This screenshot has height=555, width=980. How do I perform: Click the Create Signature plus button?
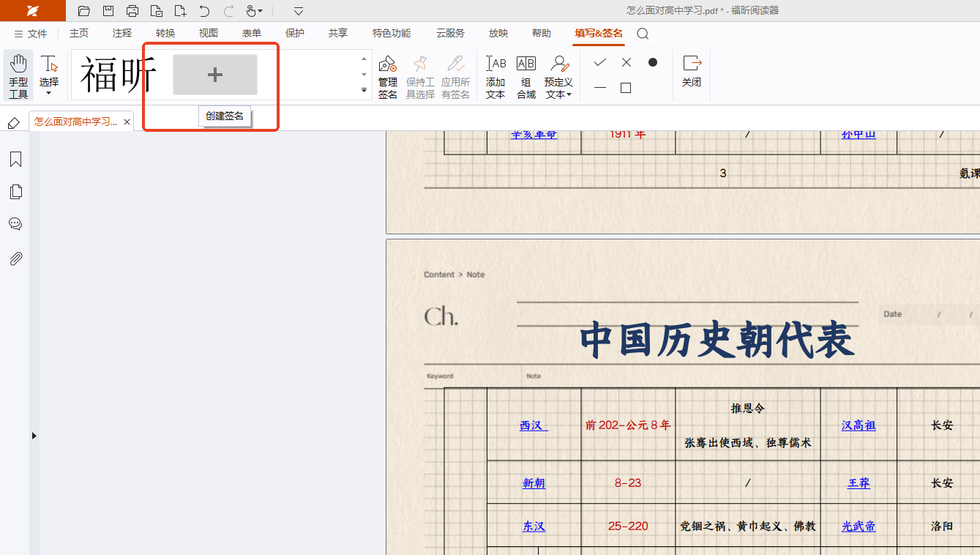click(214, 75)
